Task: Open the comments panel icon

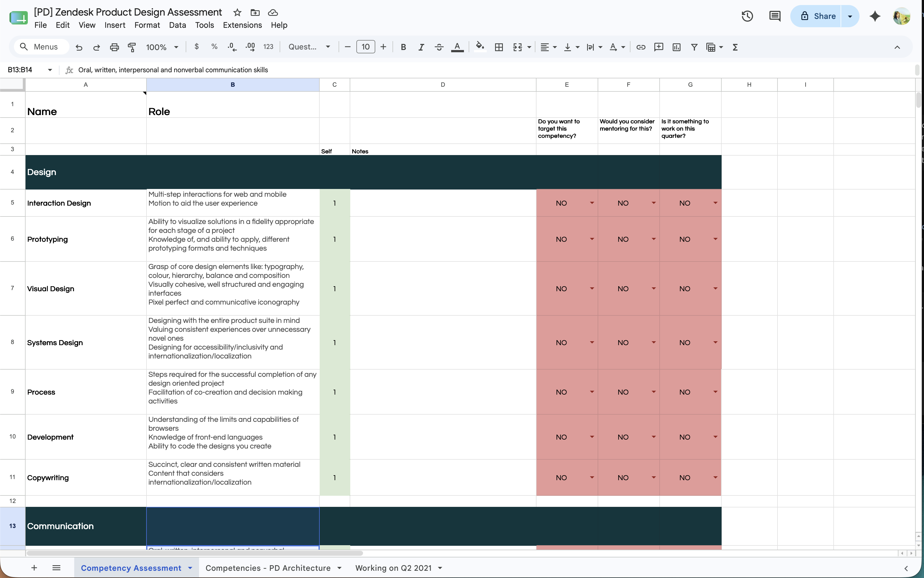Action: point(774,16)
